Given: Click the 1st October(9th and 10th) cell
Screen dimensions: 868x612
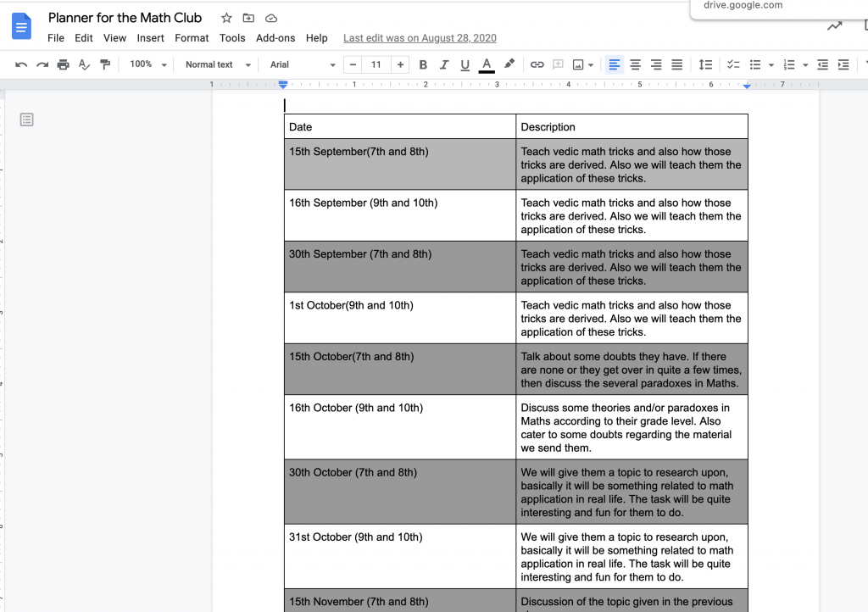Looking at the screenshot, I should 400,318.
